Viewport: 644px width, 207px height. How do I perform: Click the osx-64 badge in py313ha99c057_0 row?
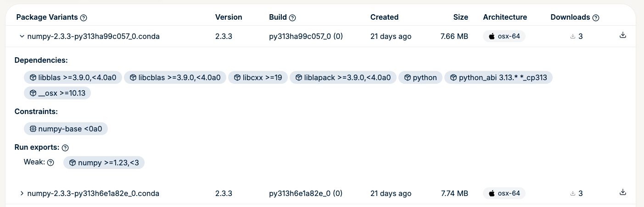click(504, 36)
